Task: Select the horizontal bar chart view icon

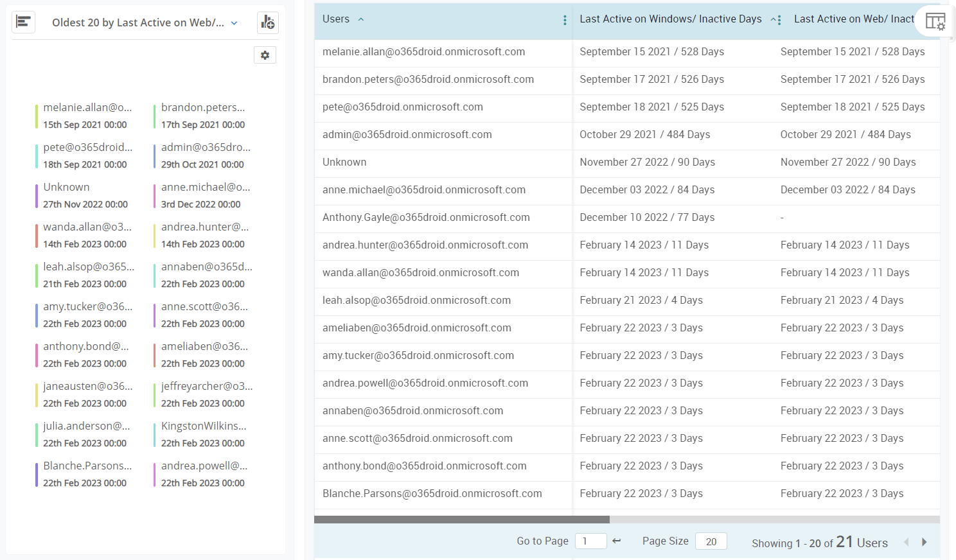Action: [x=23, y=21]
